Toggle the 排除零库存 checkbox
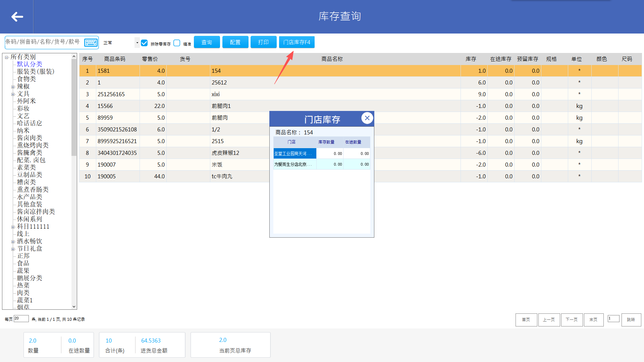This screenshot has width=644, height=362. click(x=145, y=43)
